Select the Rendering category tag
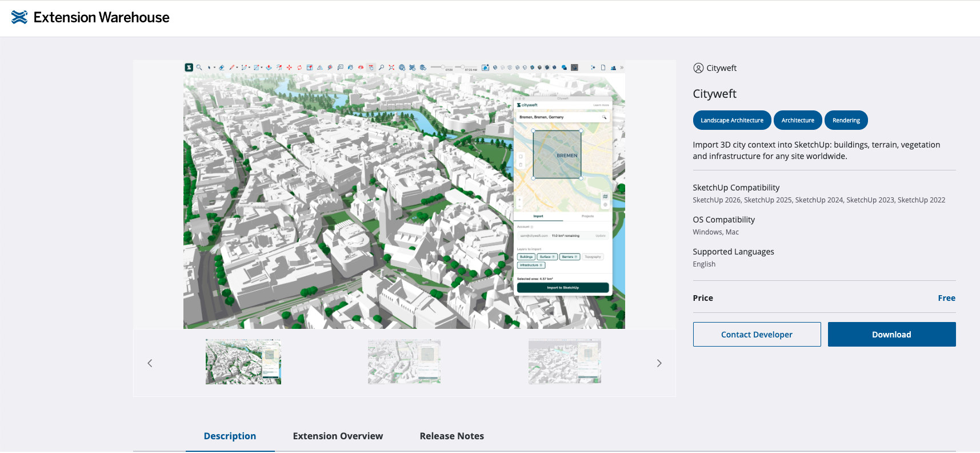The width and height of the screenshot is (980, 453). point(846,120)
